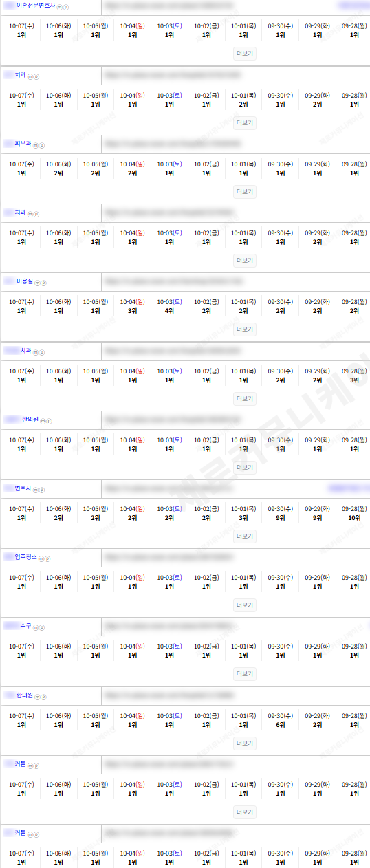Click the 10-07(수) date in the 이혼전문변호사 row
Viewport: 370px width, 868px height.
pyautogui.click(x=21, y=26)
